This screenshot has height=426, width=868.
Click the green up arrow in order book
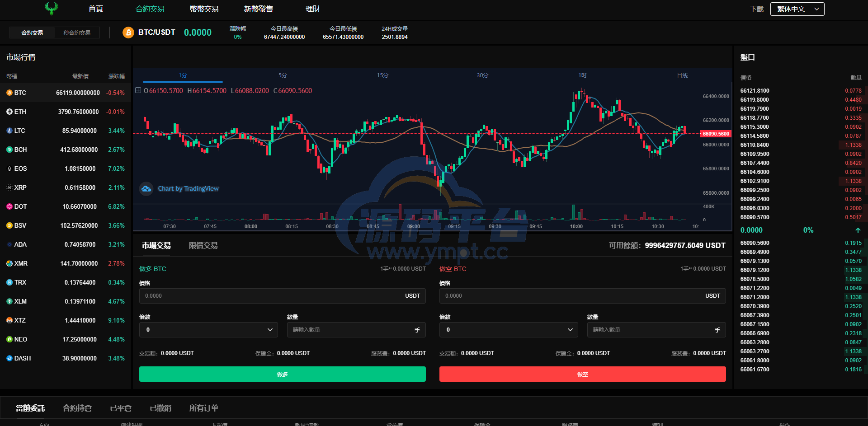858,230
